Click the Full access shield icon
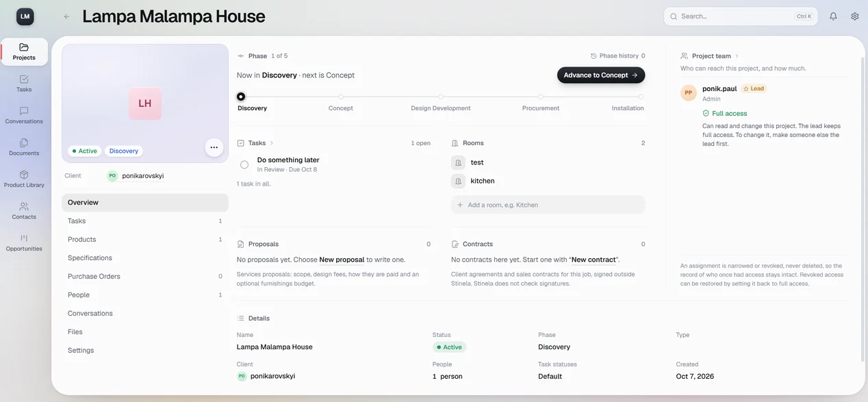Image resolution: width=868 pixels, height=402 pixels. pyautogui.click(x=706, y=114)
